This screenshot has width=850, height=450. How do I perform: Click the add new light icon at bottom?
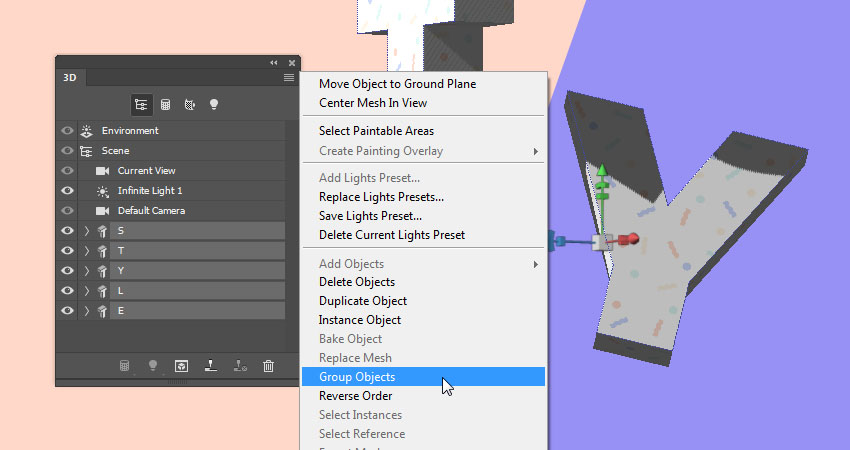pyautogui.click(x=153, y=366)
